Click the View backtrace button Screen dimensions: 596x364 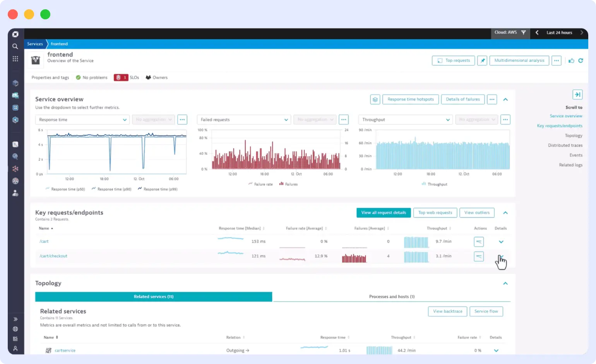click(447, 311)
